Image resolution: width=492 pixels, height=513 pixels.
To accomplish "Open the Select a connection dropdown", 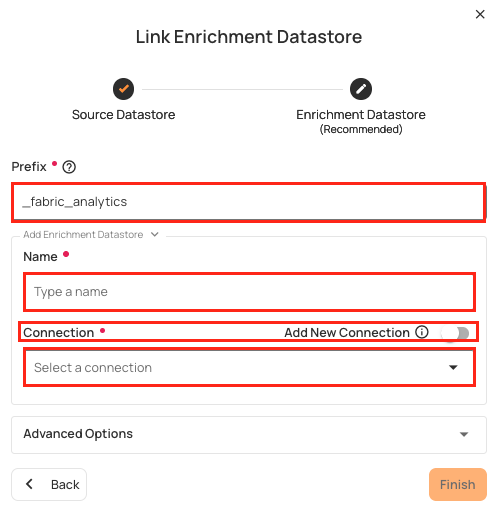I will (x=249, y=367).
